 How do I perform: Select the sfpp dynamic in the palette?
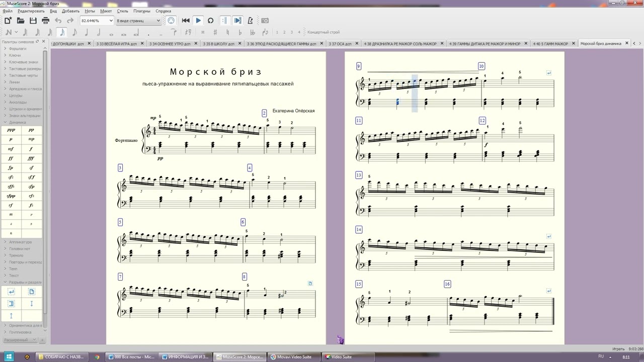[11, 196]
